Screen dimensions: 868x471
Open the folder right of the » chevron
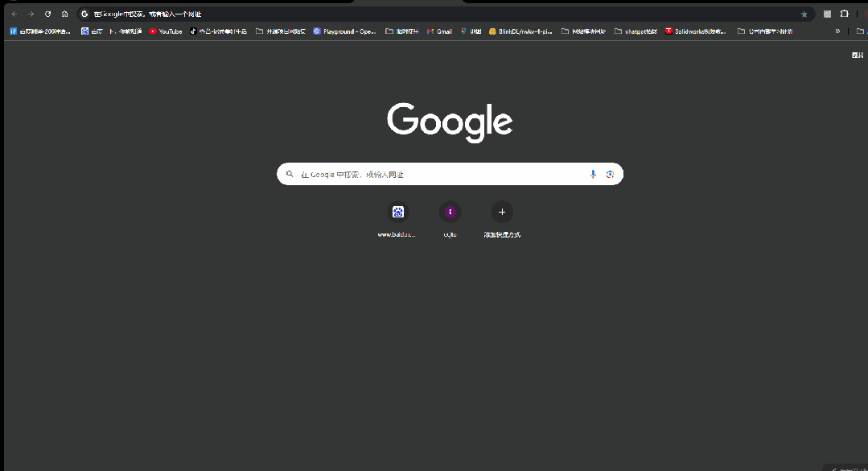tap(860, 31)
